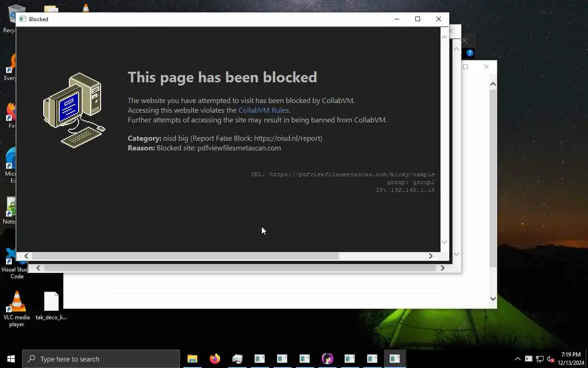Click the blocked URL text line
The height and width of the screenshot is (368, 588).
(x=343, y=174)
